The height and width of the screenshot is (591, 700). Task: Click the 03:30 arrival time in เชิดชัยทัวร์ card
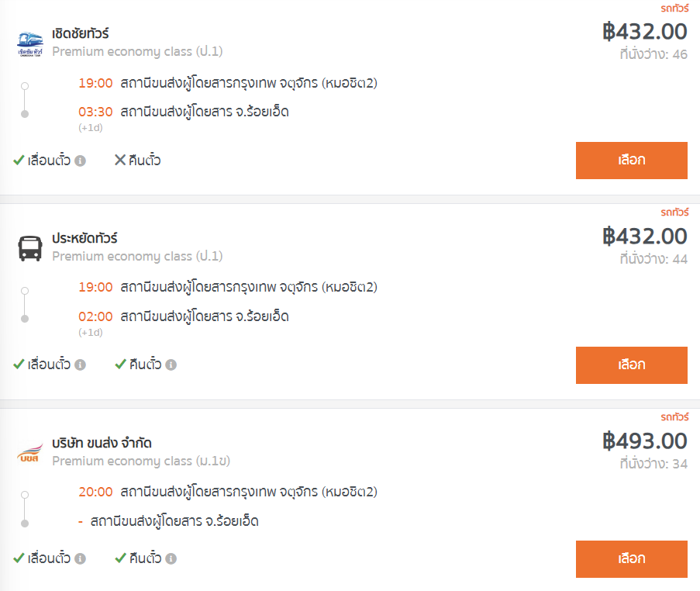click(x=95, y=112)
